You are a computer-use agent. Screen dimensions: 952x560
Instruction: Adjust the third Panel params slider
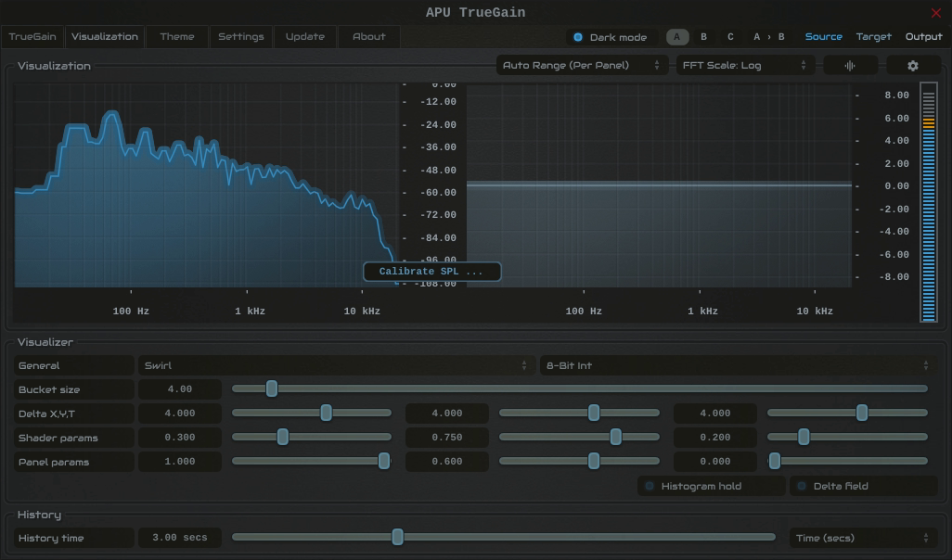(847, 461)
